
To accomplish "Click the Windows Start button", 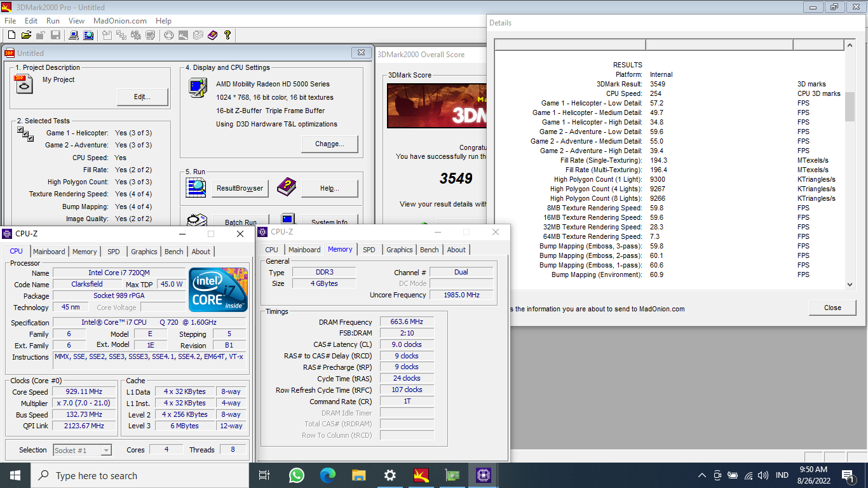I will pos(15,475).
